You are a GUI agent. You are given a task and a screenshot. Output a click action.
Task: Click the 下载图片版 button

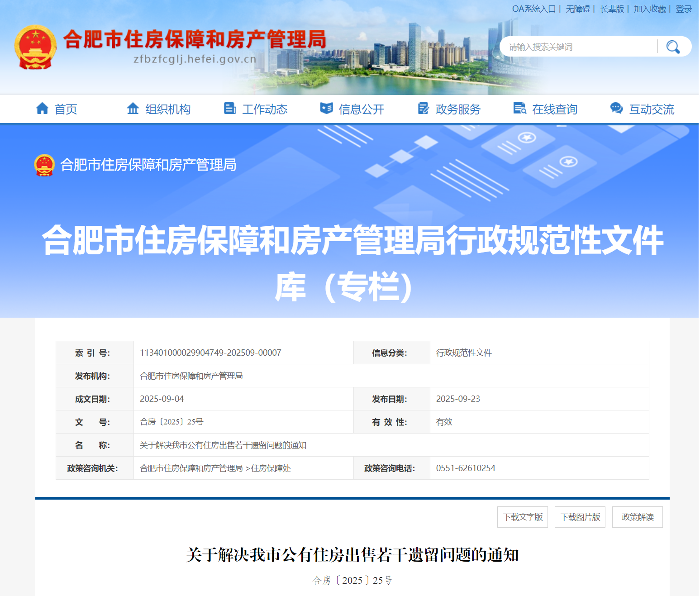click(580, 517)
